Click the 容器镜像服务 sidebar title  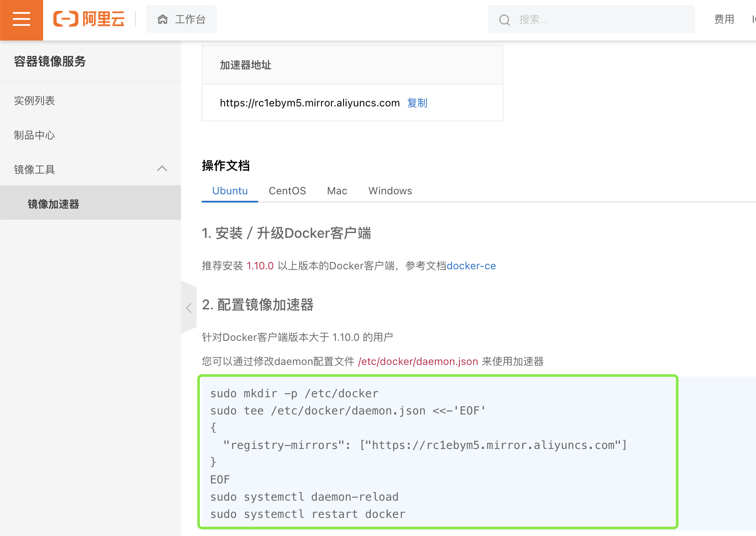[50, 61]
